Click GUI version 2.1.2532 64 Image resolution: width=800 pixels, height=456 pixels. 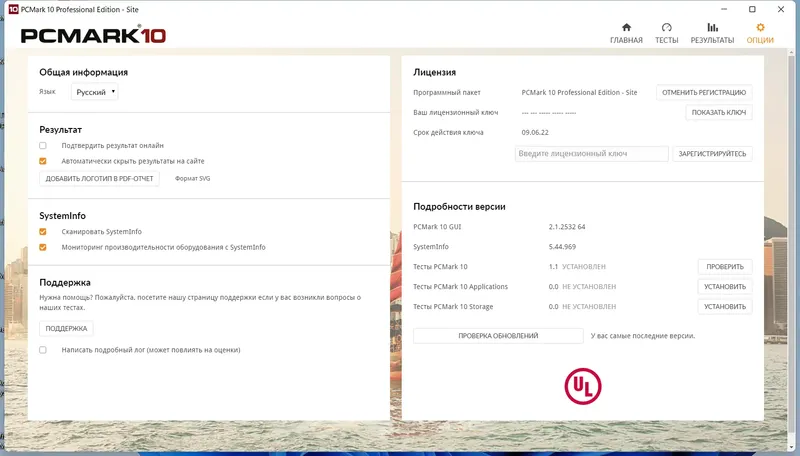567,226
